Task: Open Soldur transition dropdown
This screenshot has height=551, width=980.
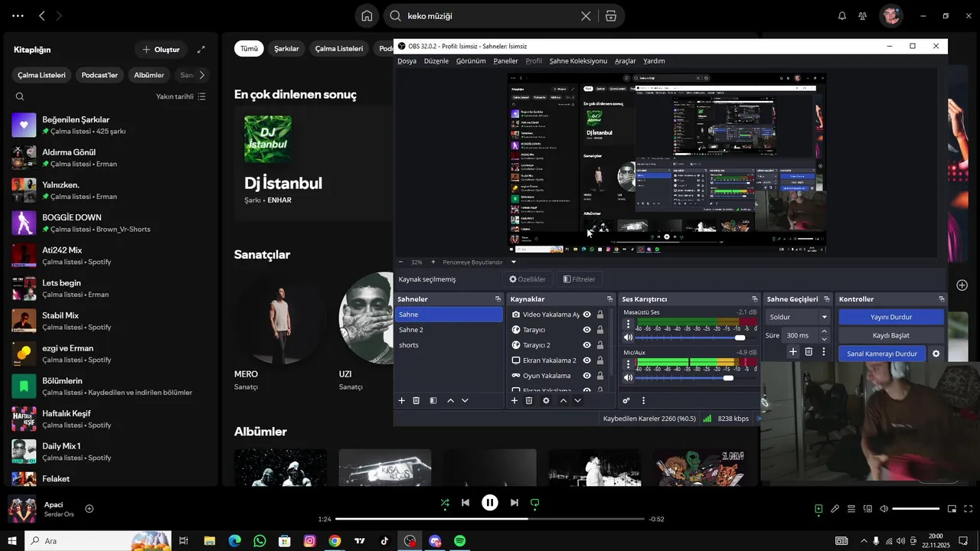Action: 799,317
